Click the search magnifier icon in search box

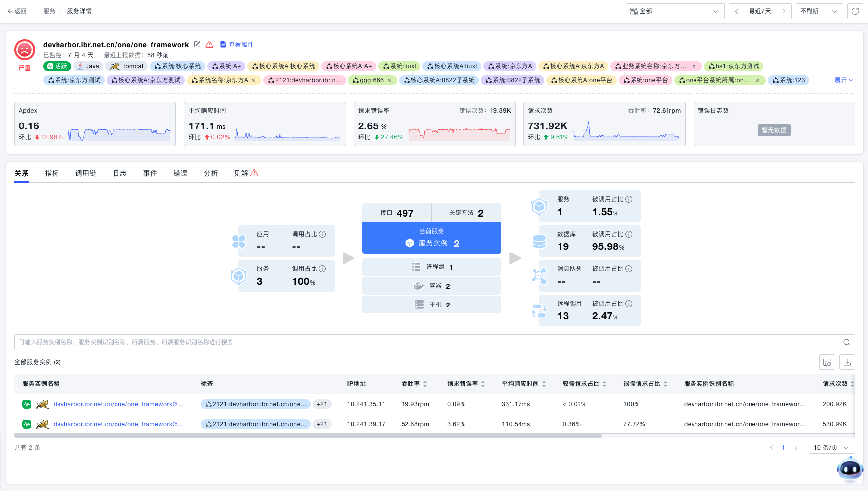[847, 342]
